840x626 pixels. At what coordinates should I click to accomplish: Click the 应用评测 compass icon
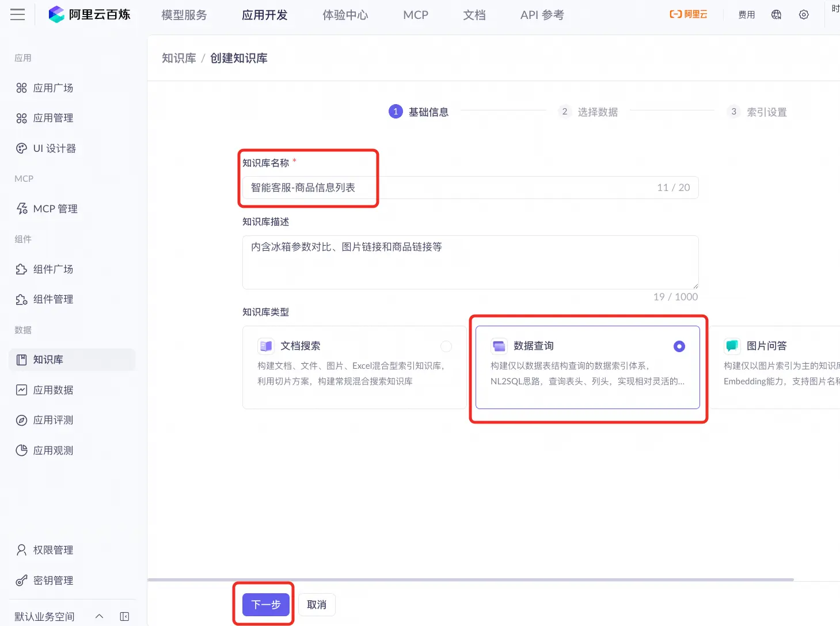(21, 420)
